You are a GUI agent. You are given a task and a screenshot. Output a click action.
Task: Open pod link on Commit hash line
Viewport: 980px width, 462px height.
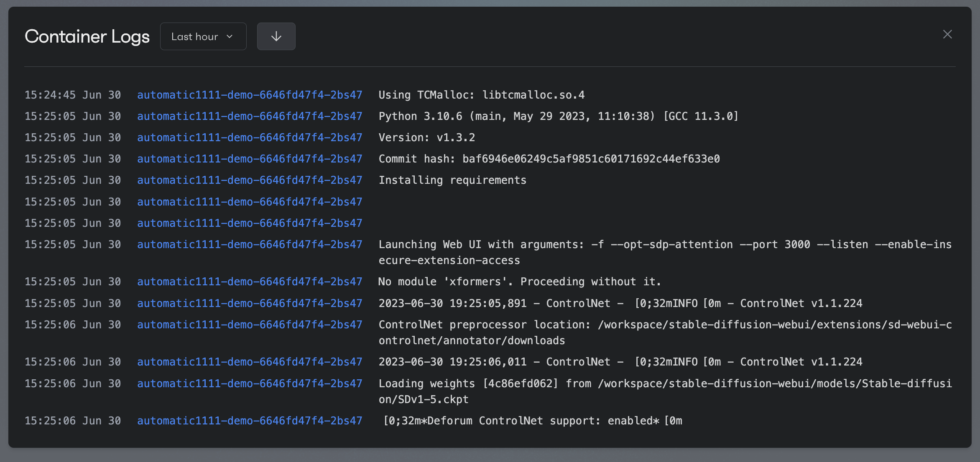click(250, 159)
